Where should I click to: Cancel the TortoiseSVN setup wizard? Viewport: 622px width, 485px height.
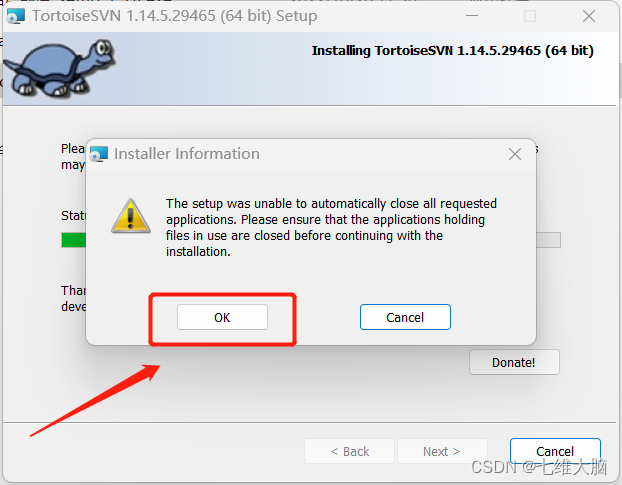click(x=555, y=451)
